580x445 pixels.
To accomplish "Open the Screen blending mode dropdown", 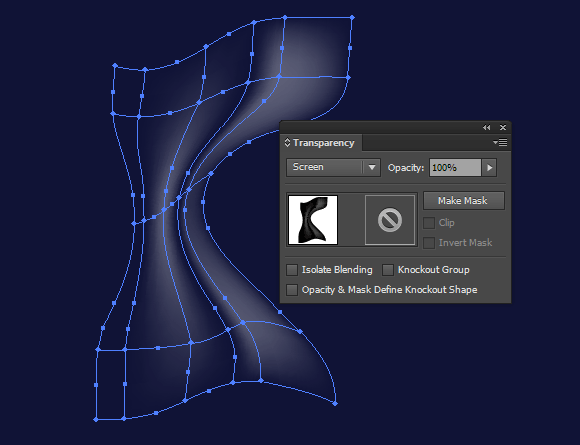I will 372,168.
